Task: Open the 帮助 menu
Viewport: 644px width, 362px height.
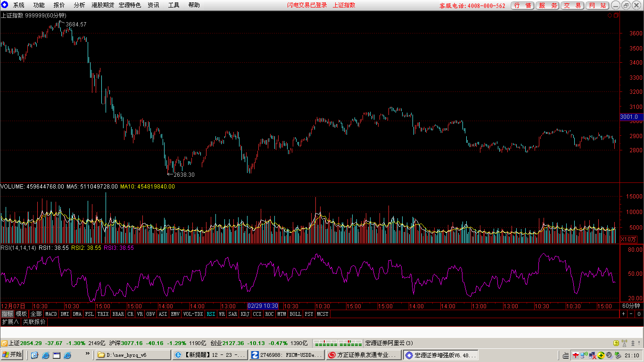Action: pyautogui.click(x=194, y=5)
